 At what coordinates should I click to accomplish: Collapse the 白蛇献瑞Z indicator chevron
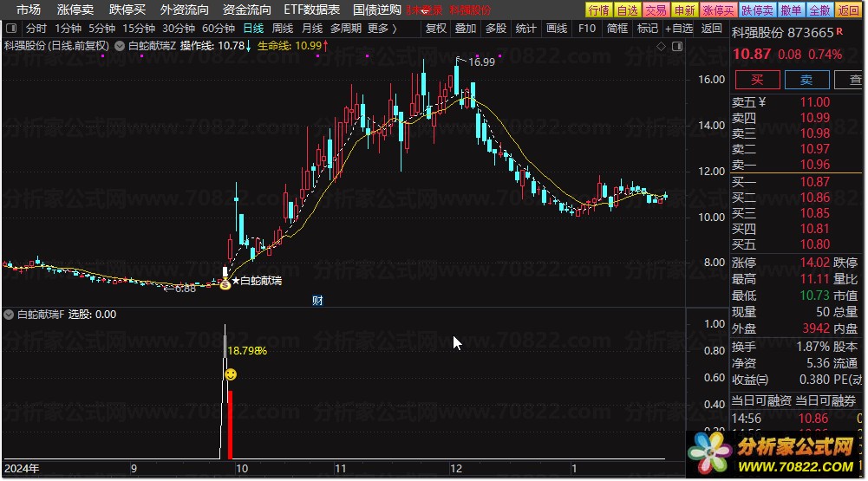tap(120, 46)
